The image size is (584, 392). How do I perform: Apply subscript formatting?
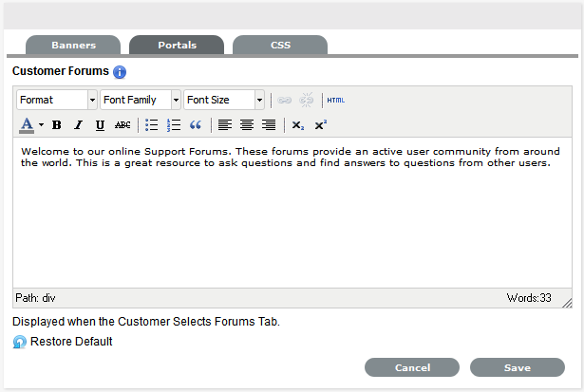[x=298, y=124]
